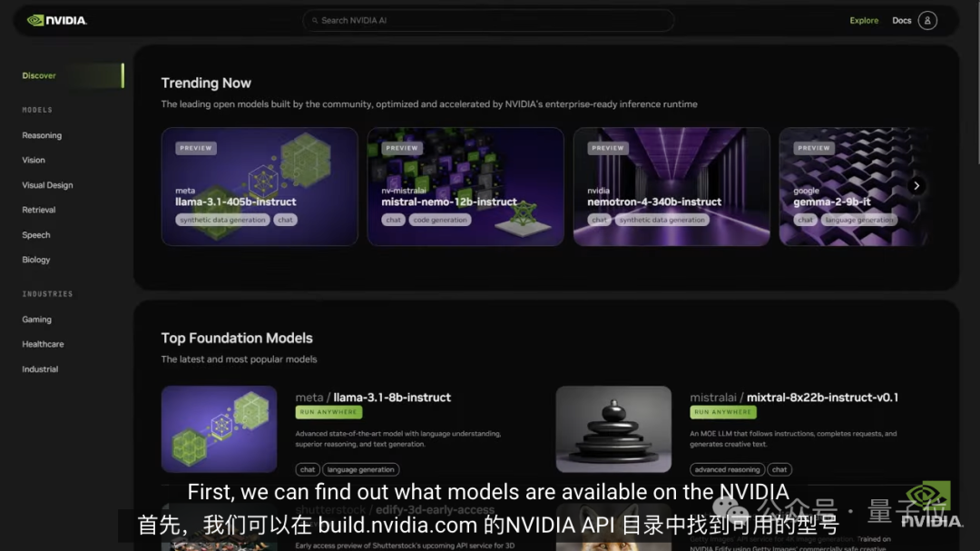Advance Trending Now carousel with right arrow

coord(916,186)
